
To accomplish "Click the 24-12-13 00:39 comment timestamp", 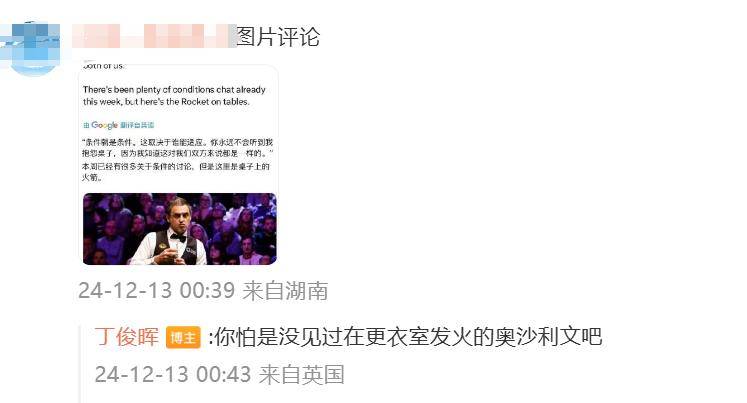I will [156, 291].
